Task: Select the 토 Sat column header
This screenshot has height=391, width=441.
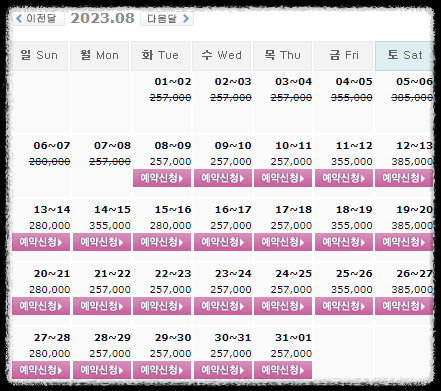Action: 404,56
